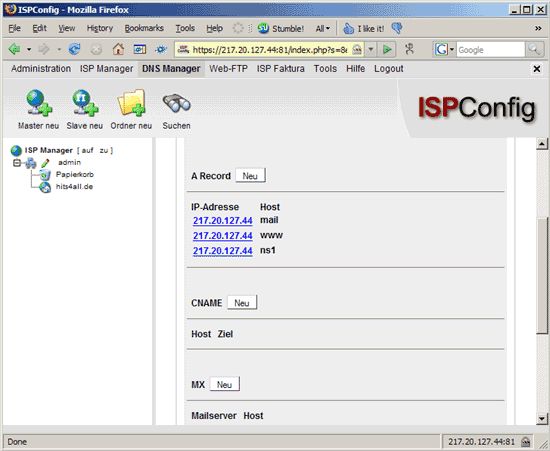
Task: Click the Master neu globe icon
Action: pyautogui.click(x=39, y=102)
